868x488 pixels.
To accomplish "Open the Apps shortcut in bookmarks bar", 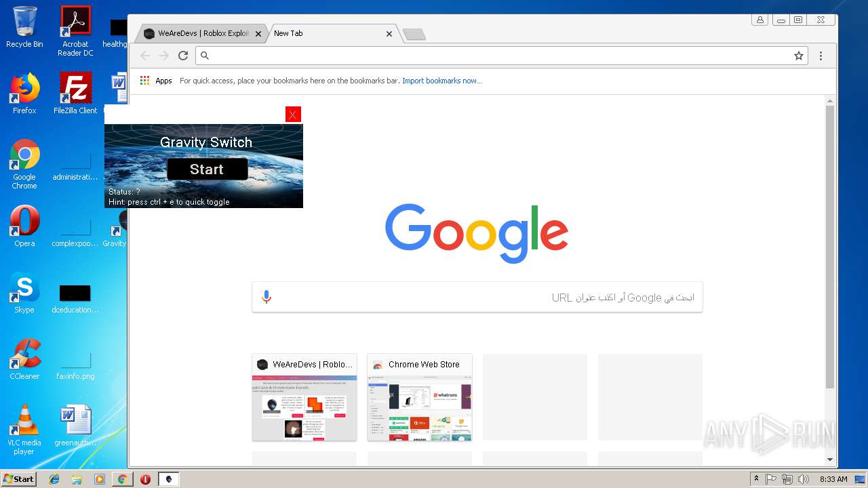I will tap(156, 81).
